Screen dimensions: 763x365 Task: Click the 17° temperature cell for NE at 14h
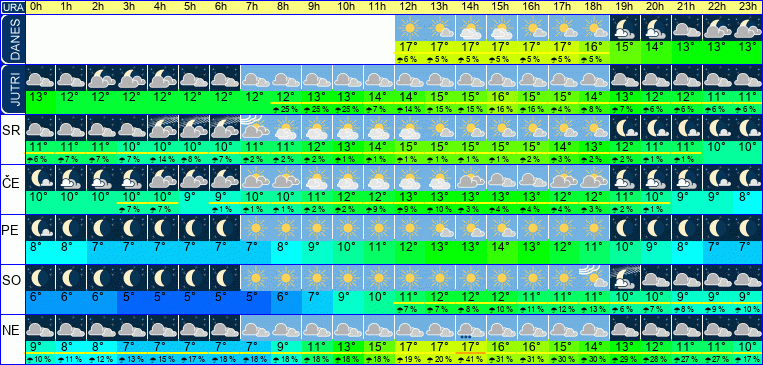click(x=470, y=347)
